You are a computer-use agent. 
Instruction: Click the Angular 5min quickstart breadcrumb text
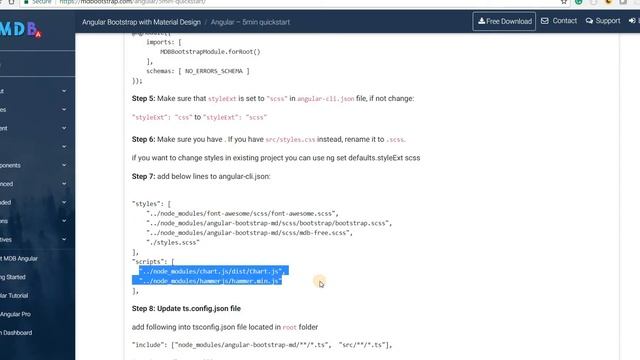(250, 22)
